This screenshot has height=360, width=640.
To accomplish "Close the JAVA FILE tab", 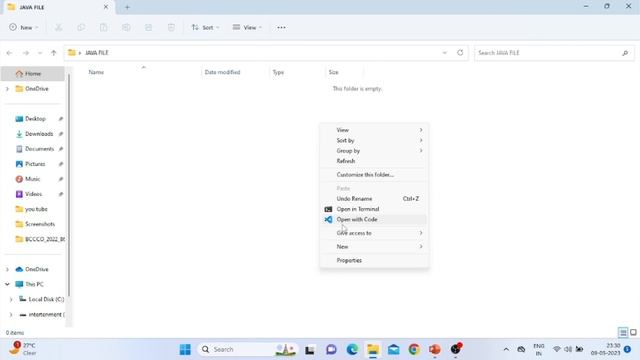I will click(106, 7).
